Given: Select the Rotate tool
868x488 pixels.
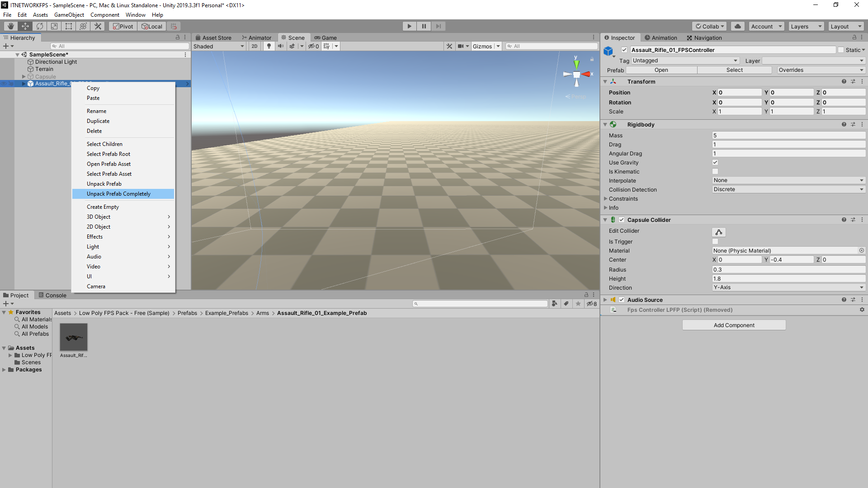Looking at the screenshot, I should coord(39,26).
